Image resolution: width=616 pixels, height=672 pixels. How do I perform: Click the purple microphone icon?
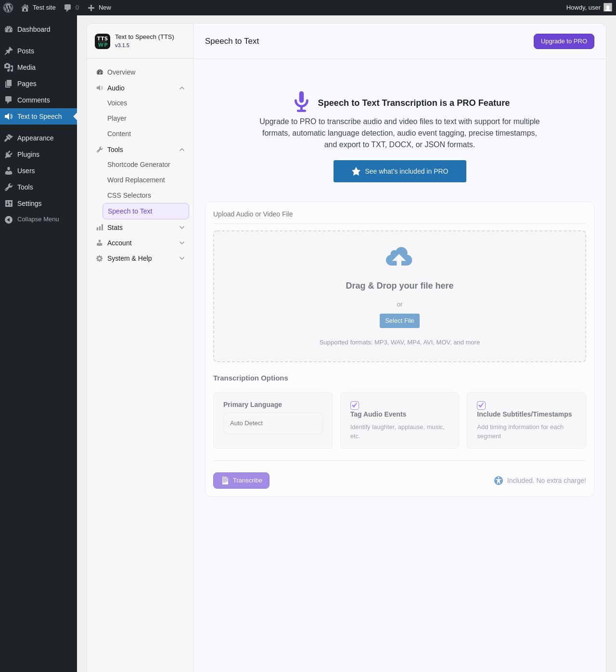301,102
